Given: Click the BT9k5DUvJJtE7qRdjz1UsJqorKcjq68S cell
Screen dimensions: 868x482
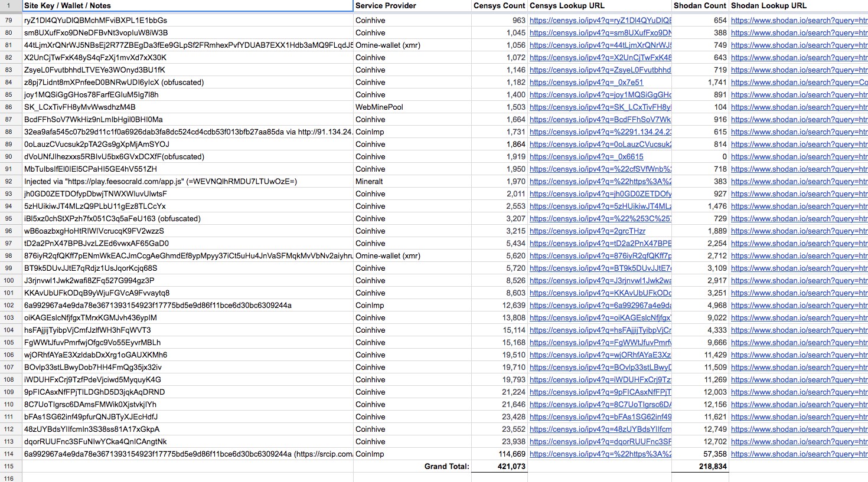Looking at the screenshot, I should point(188,268).
